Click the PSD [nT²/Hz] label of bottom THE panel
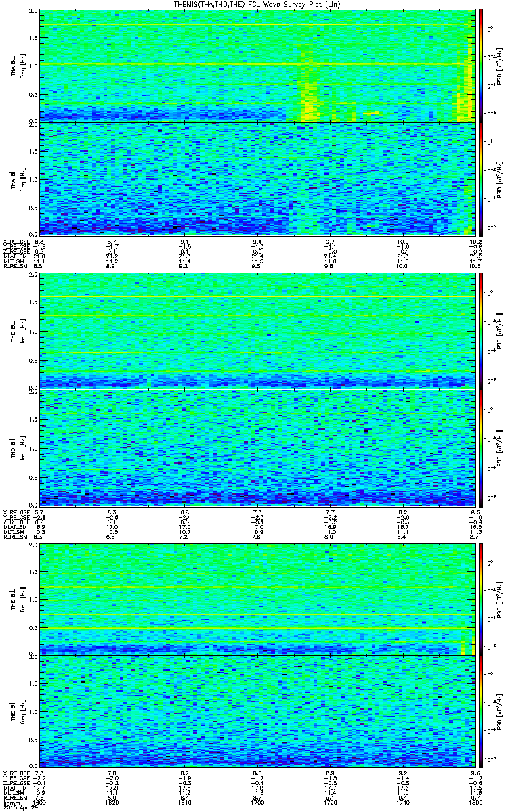Viewport: 508px width, 812px height. [501, 712]
